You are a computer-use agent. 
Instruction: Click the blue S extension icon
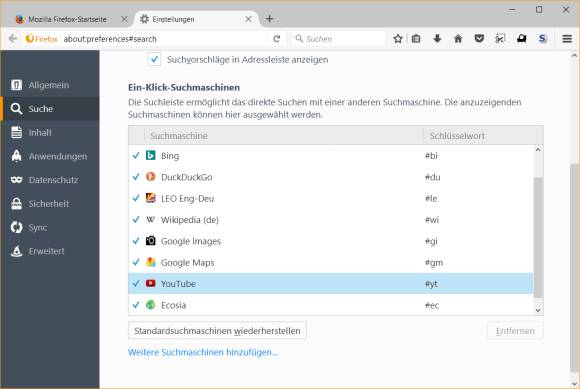543,38
